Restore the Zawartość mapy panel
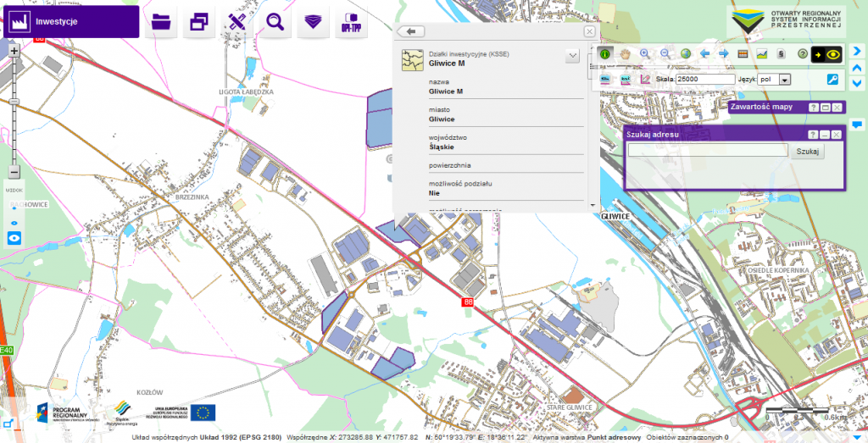Screen dimensions: 868x443 [x=826, y=108]
